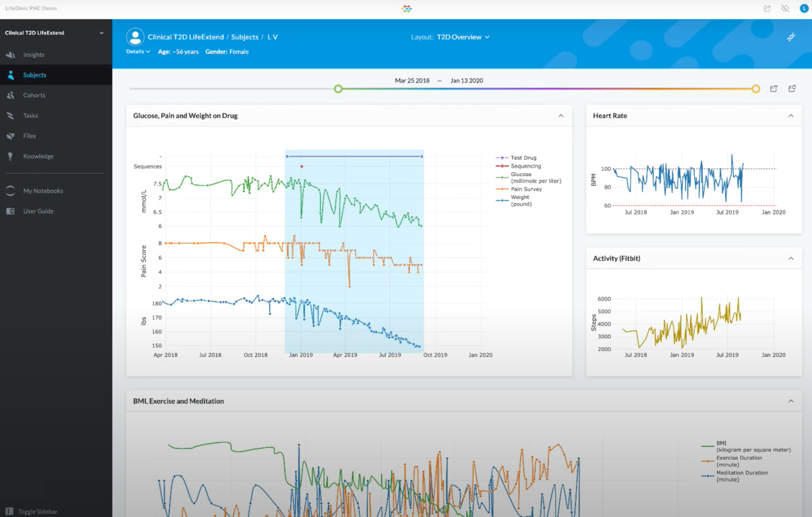Click the Clinical T2D LifeExtend breadcrumb

(186, 37)
